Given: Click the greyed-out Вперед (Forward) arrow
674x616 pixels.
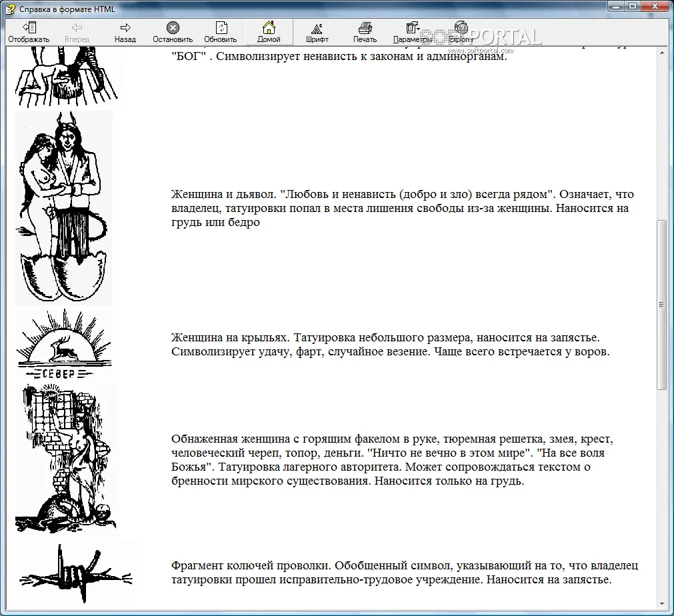Looking at the screenshot, I should pyautogui.click(x=77, y=32).
